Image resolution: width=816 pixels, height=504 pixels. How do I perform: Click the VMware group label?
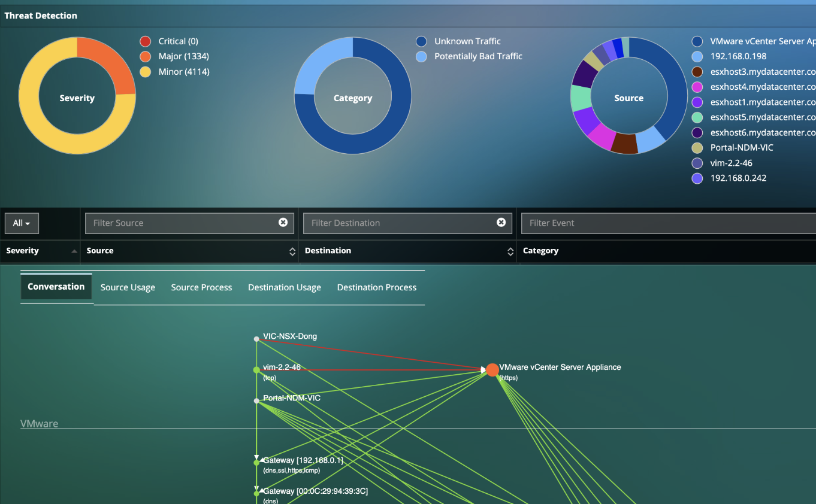tap(40, 424)
